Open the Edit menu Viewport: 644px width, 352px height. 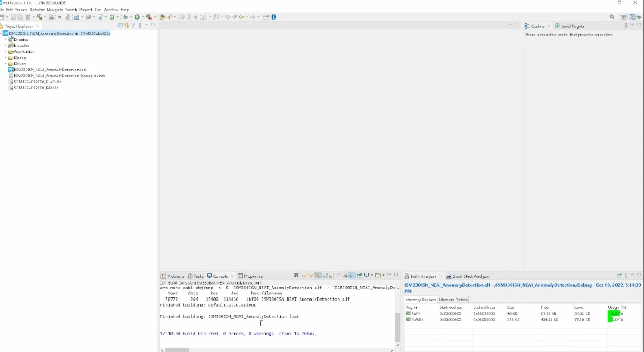pos(9,9)
